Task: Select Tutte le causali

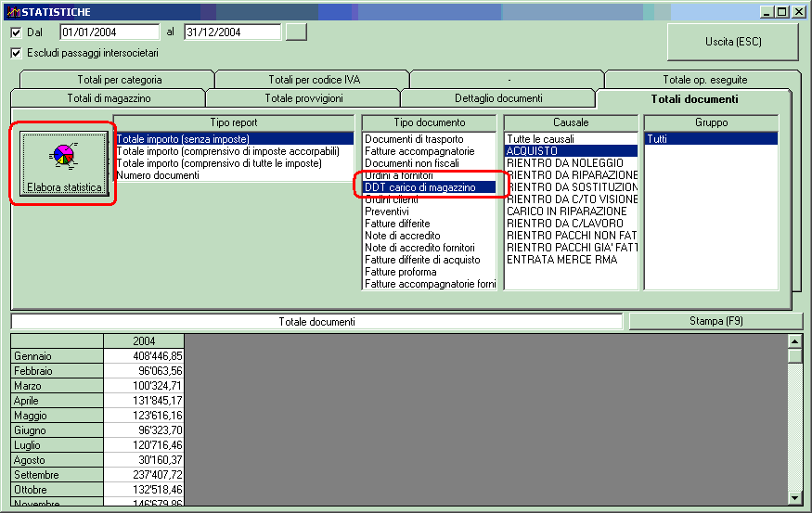Action: pyautogui.click(x=572, y=139)
